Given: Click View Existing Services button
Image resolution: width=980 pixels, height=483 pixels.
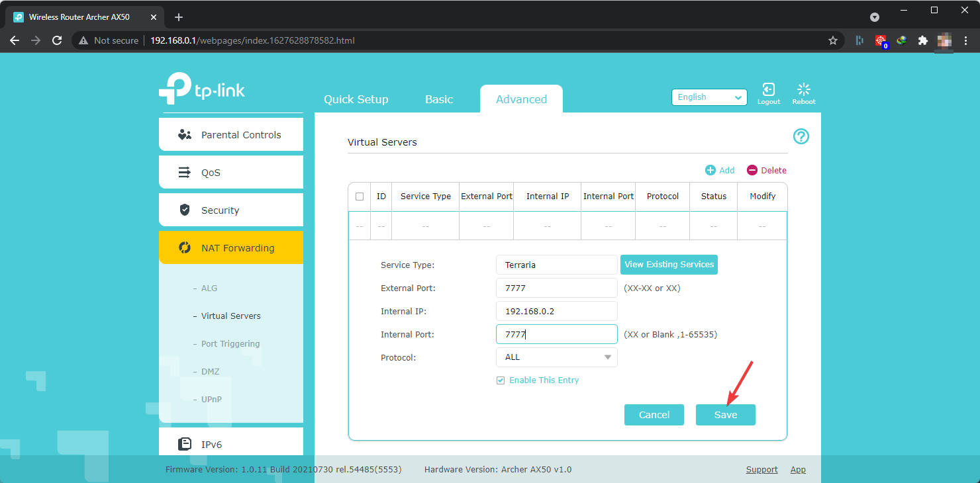Looking at the screenshot, I should [x=669, y=265].
